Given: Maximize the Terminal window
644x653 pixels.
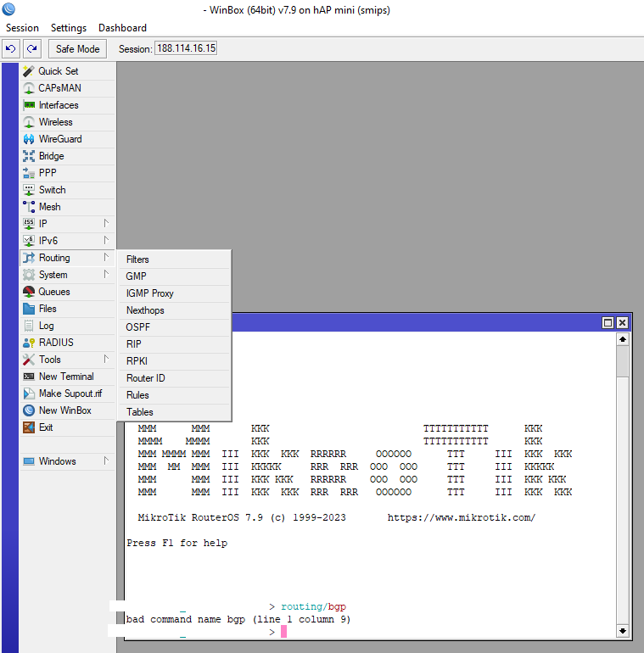Looking at the screenshot, I should click(x=608, y=323).
